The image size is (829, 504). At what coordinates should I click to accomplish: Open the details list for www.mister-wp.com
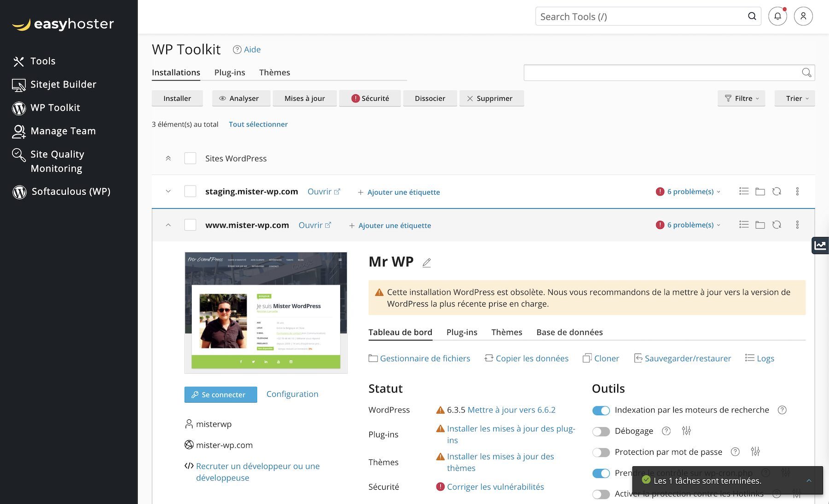click(x=744, y=225)
